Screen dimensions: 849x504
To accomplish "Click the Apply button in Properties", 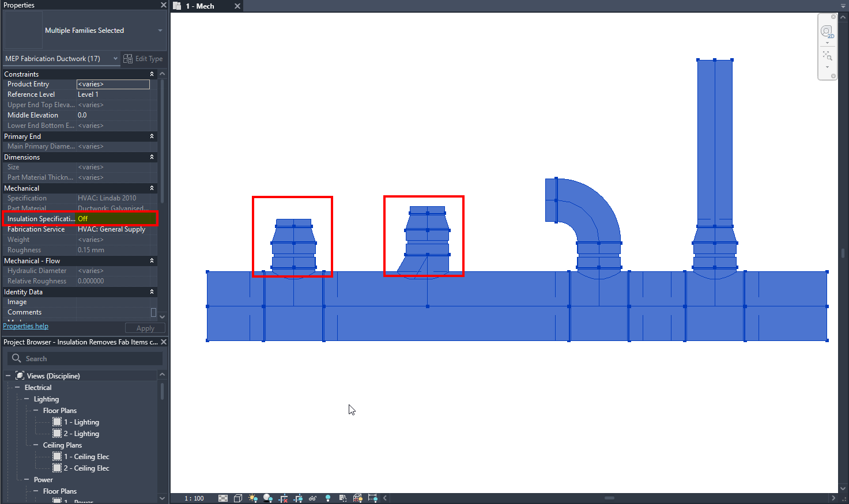I will (145, 328).
